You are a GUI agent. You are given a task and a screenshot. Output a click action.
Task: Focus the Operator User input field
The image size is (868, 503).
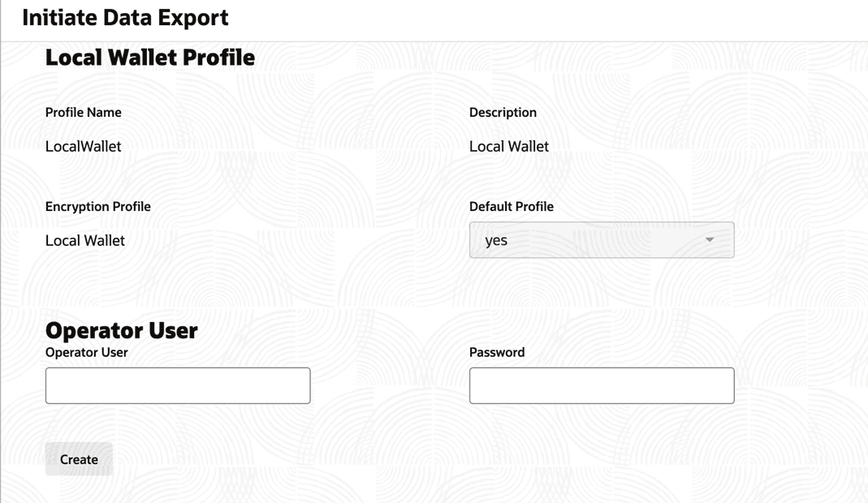(178, 385)
